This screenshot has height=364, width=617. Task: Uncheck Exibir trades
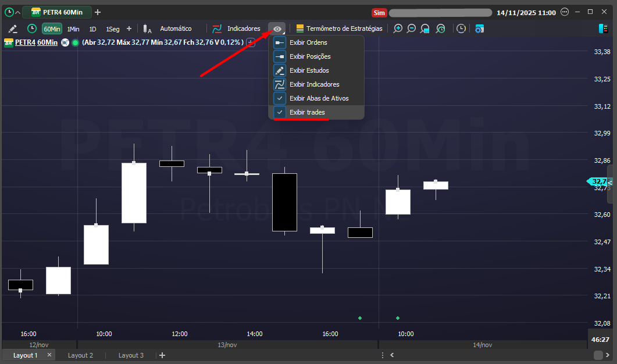pos(316,112)
